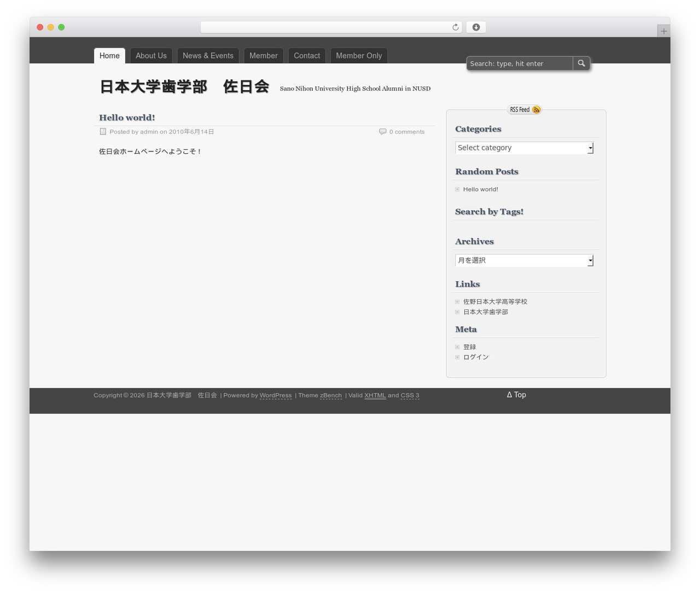The width and height of the screenshot is (700, 593).
Task: Open the Select category dropdown
Action: tap(524, 148)
